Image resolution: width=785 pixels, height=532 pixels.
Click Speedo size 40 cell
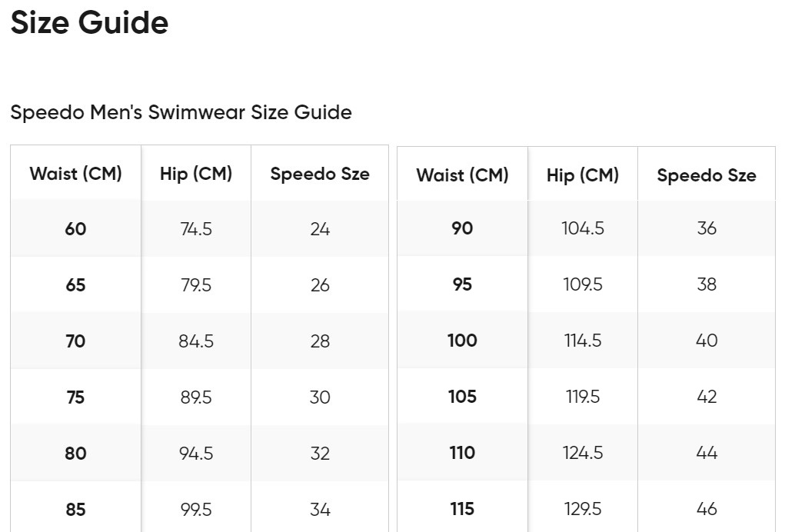707,341
